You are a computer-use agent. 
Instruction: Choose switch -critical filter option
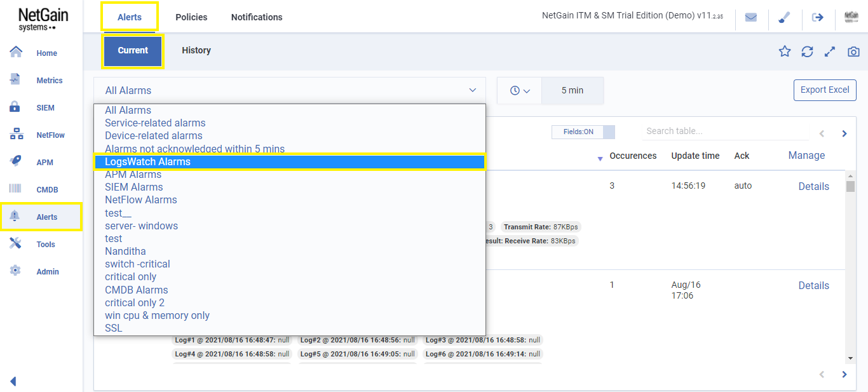click(x=290, y=264)
